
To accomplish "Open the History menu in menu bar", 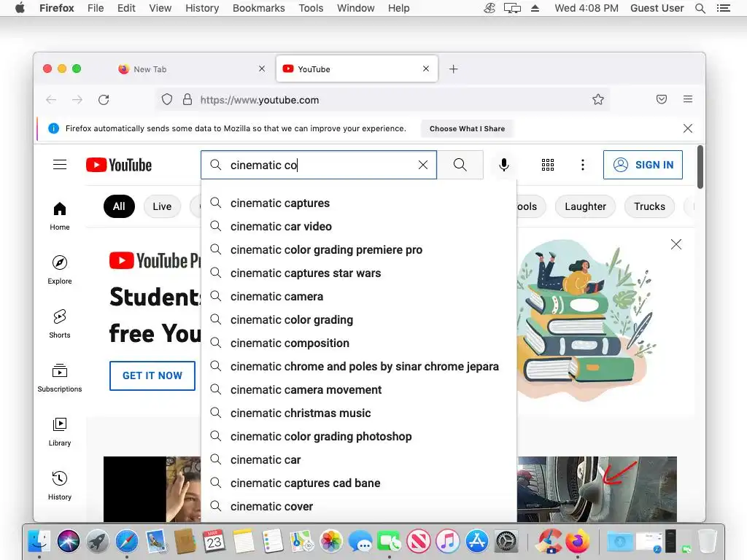I will [x=202, y=8].
